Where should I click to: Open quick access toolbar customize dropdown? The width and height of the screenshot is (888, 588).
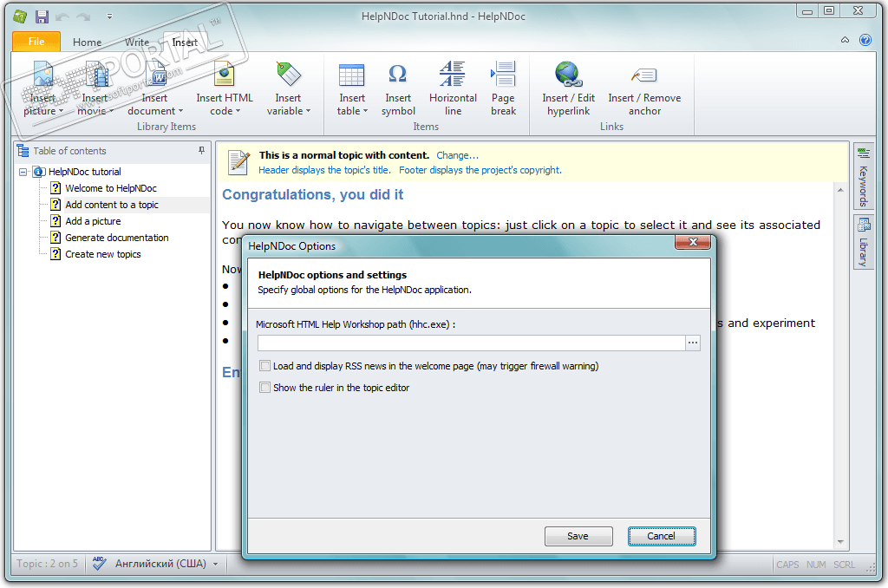pos(109,17)
